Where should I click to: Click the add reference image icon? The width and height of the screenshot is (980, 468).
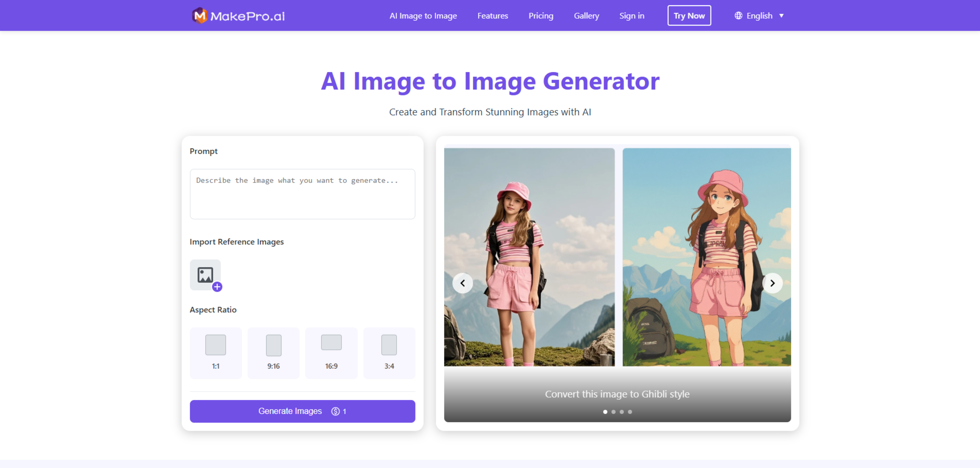[205, 275]
